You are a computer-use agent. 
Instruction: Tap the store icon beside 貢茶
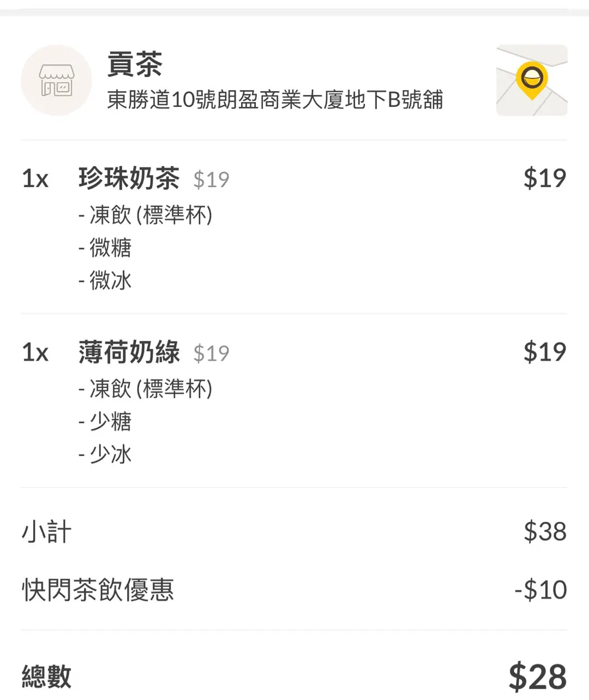[x=56, y=80]
